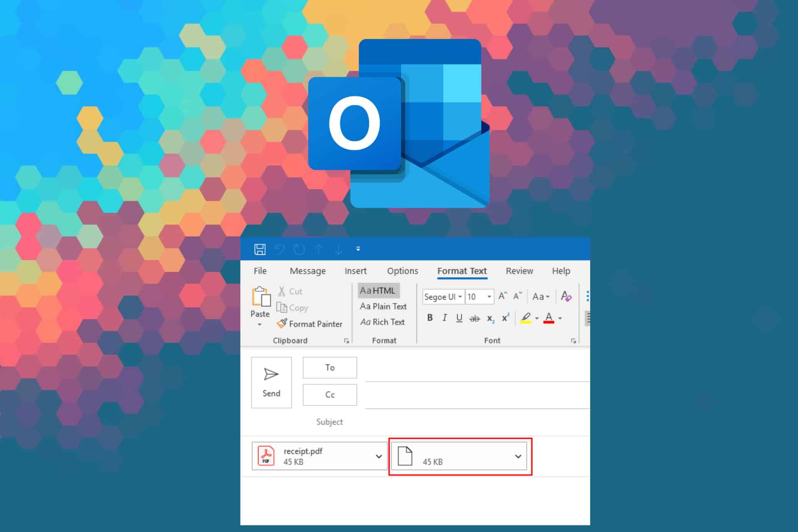Select the Format Text tab
The height and width of the screenshot is (532, 798).
click(x=462, y=271)
